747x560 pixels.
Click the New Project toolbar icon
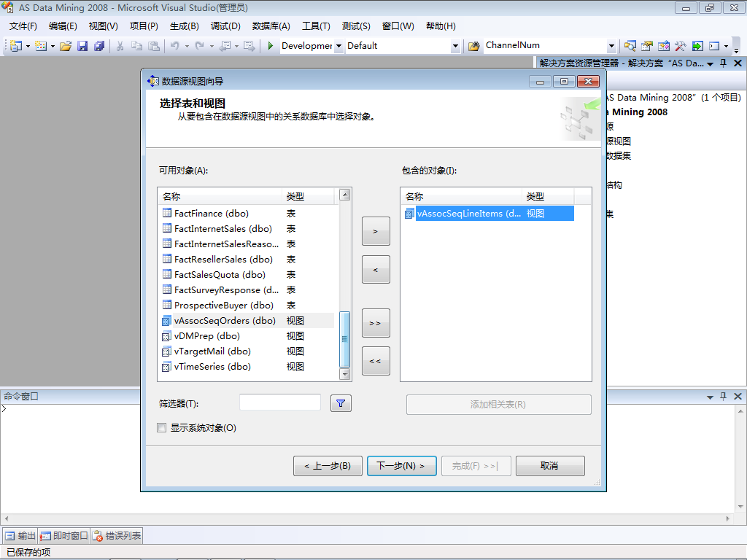[x=16, y=46]
